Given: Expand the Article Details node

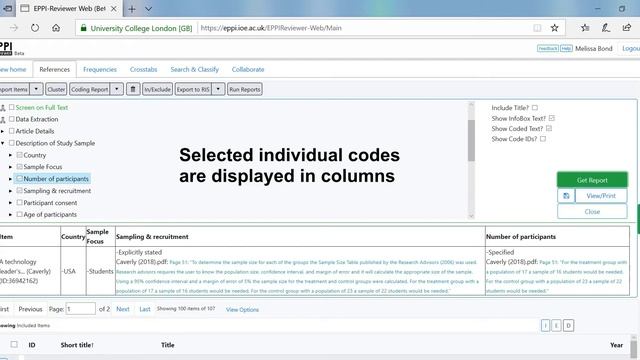Looking at the screenshot, I should pos(2,131).
